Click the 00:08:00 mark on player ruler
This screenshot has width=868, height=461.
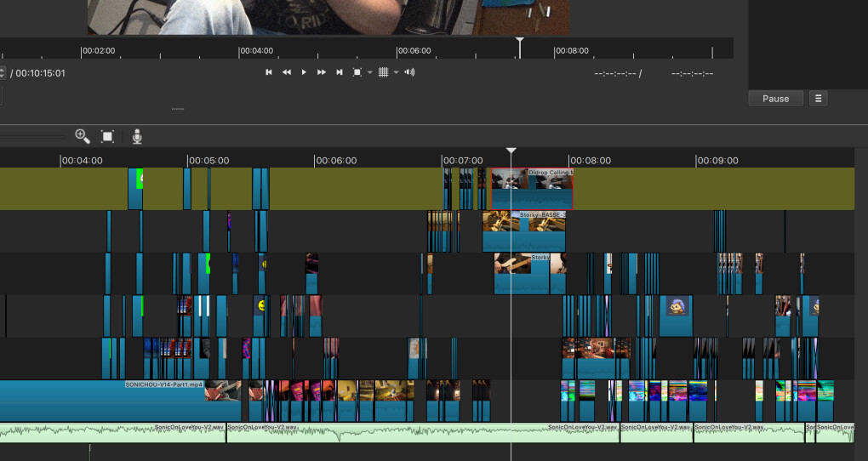(x=572, y=50)
